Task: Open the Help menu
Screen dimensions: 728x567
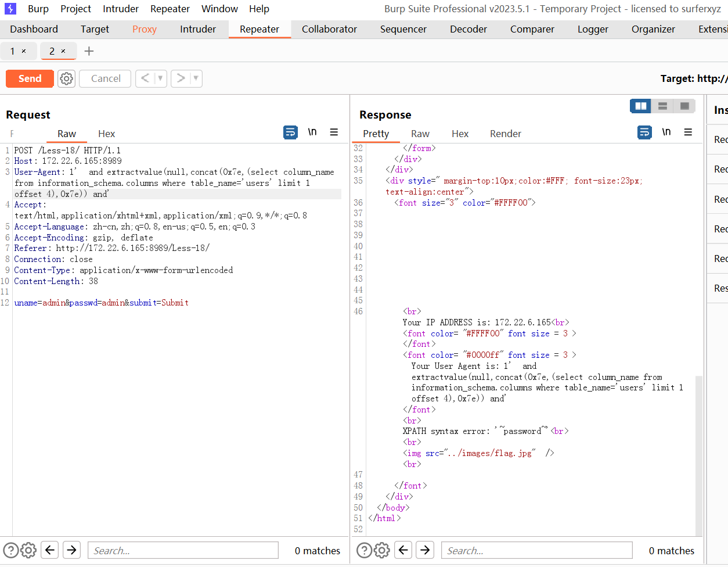Action: tap(259, 9)
